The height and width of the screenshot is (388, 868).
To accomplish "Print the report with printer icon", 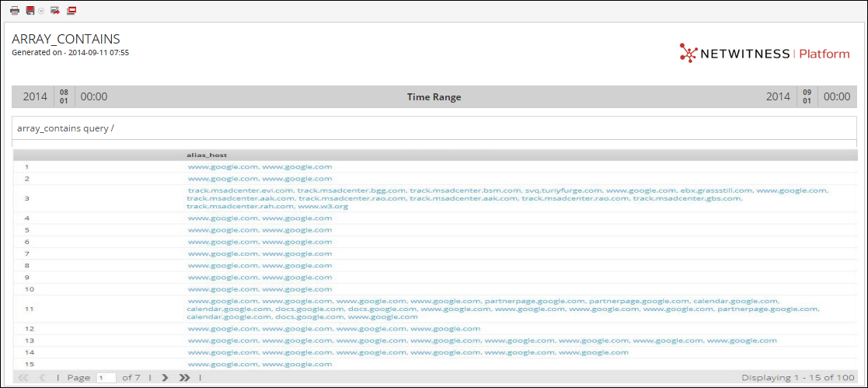I will click(15, 11).
